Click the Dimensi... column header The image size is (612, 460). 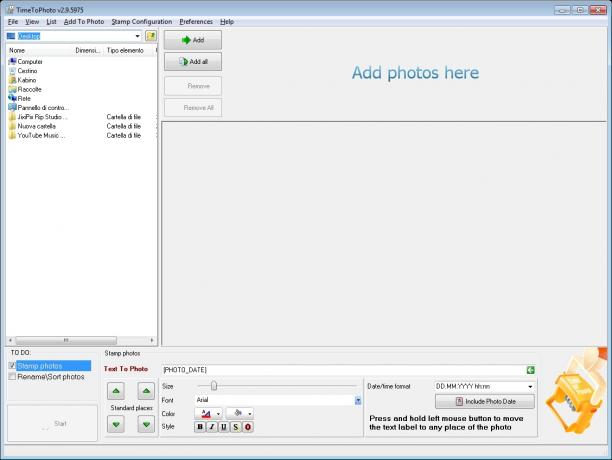click(88, 50)
